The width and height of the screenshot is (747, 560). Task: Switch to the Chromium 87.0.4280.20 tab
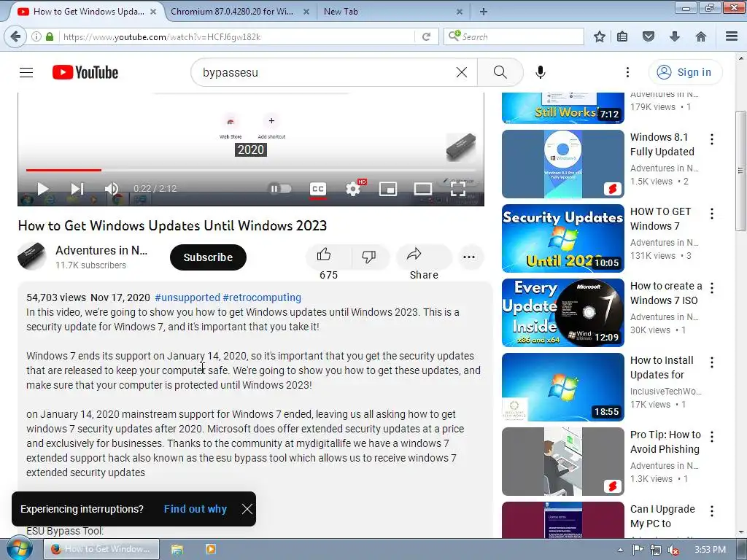click(x=232, y=12)
